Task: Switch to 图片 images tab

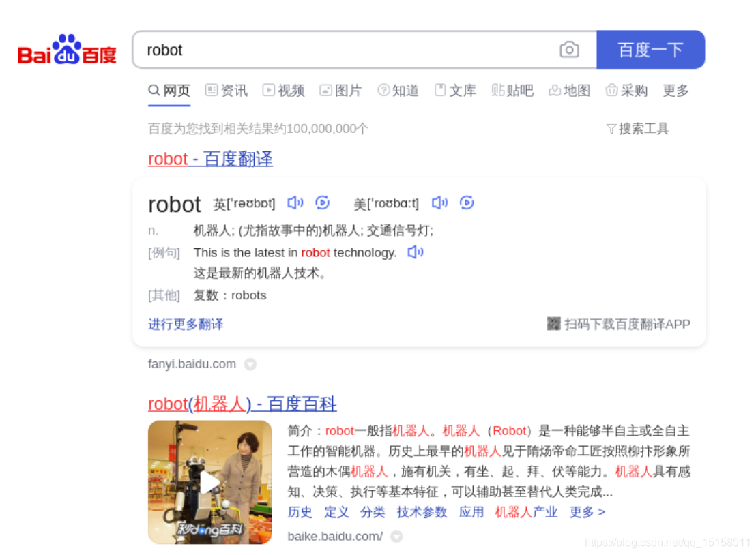Action: click(x=341, y=91)
